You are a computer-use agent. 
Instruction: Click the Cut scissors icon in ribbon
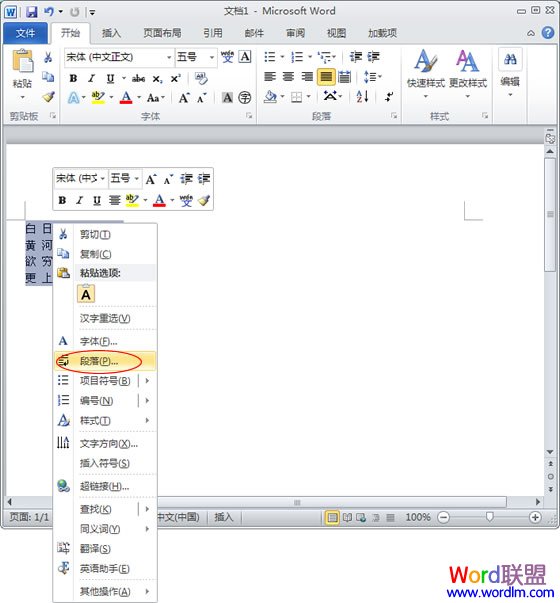(48, 57)
